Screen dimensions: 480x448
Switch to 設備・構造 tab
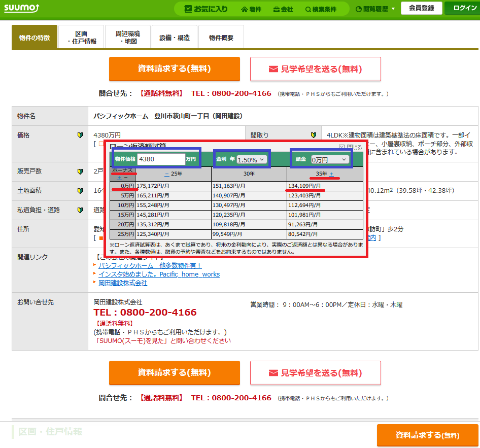click(x=175, y=38)
